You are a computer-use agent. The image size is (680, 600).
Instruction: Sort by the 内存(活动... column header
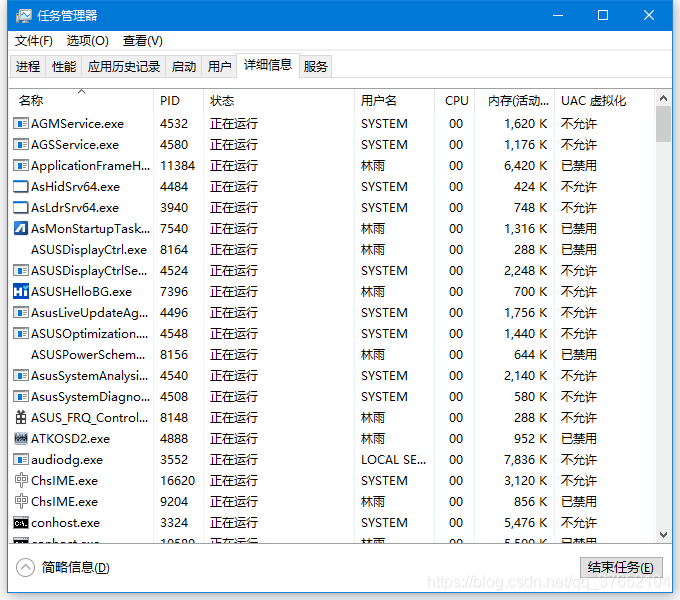click(x=514, y=101)
